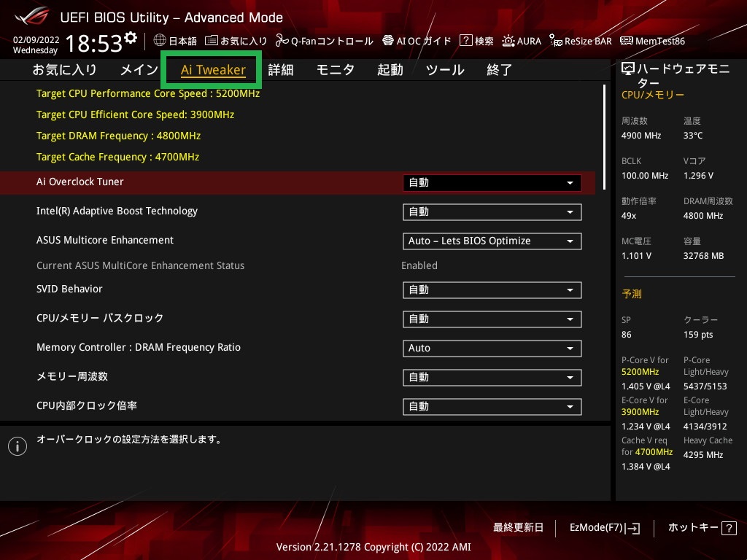The image size is (747, 560).
Task: Click the globe language icon
Action: pos(160,41)
